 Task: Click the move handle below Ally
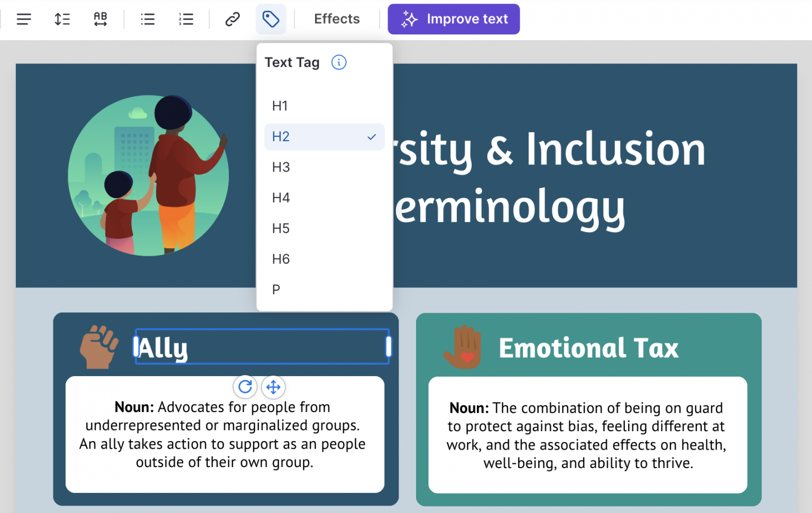[273, 387]
